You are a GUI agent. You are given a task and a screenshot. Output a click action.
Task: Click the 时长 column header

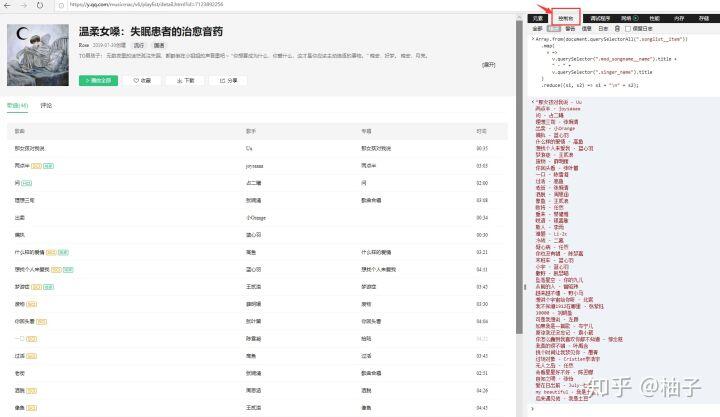point(481,131)
